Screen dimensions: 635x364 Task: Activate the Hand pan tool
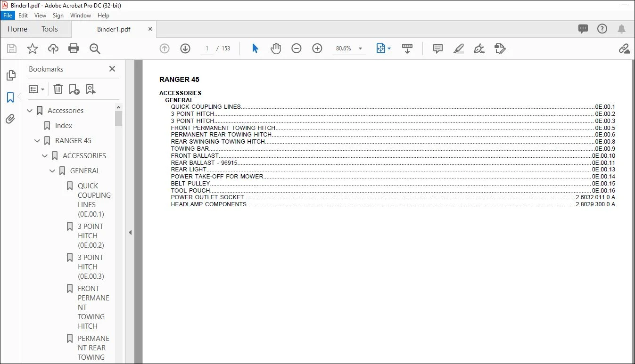pyautogui.click(x=276, y=49)
